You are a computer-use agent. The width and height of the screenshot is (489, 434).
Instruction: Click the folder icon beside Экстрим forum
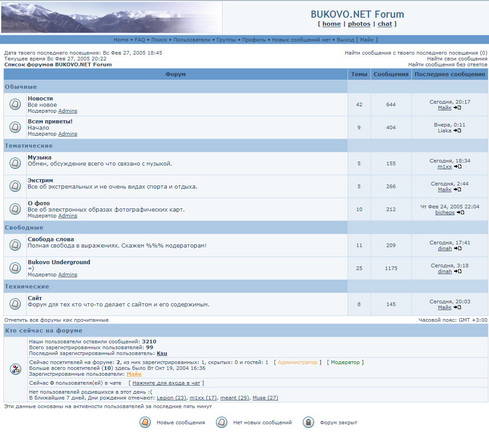click(15, 186)
